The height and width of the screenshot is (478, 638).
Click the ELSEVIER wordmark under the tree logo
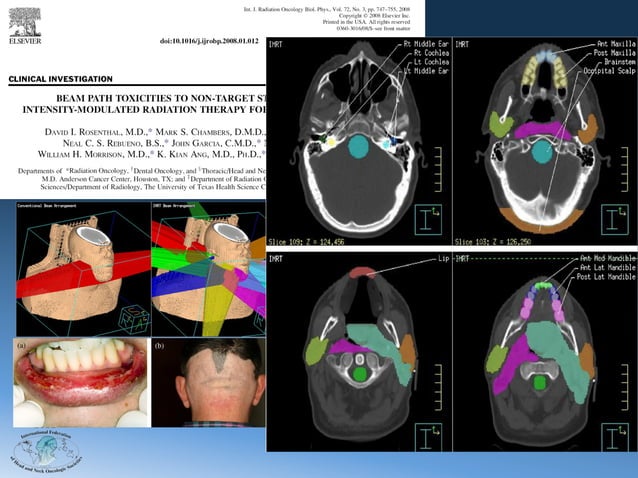click(25, 41)
